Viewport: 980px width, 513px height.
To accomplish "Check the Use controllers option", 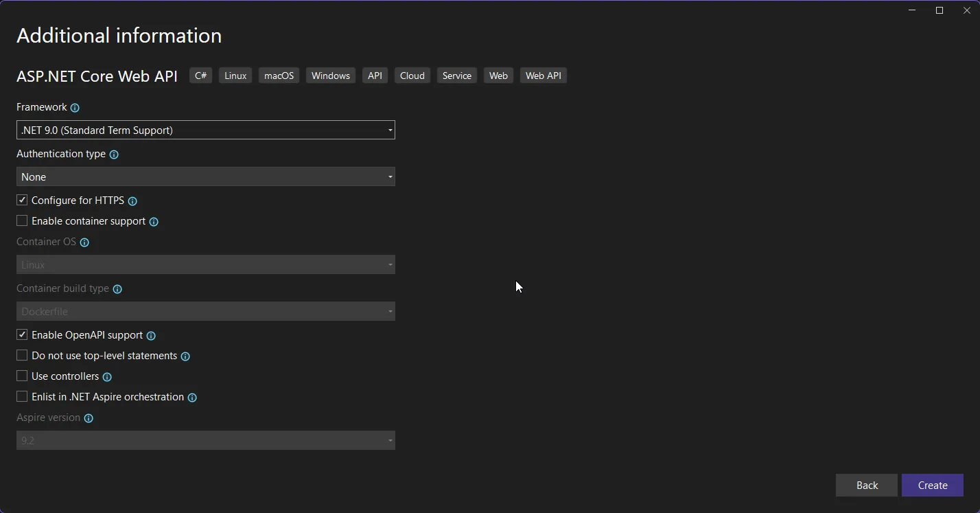I will [x=21, y=376].
